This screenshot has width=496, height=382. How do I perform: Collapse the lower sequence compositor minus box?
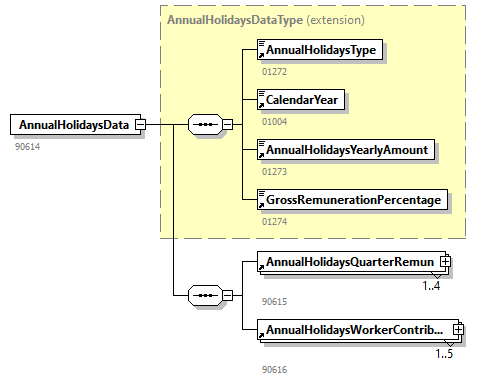(x=227, y=295)
